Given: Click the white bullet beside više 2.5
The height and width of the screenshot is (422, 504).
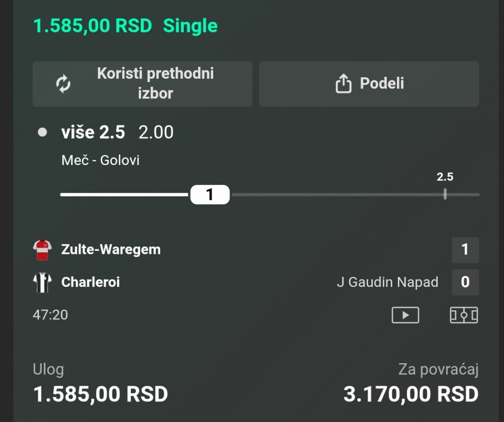Looking at the screenshot, I should coord(43,132).
